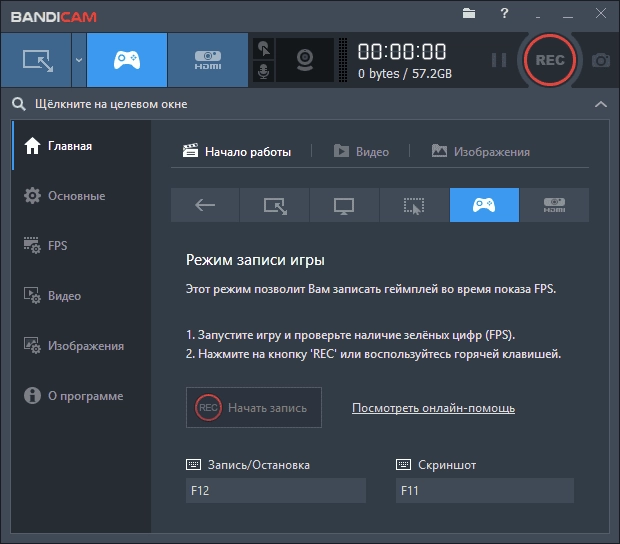Choose rectangle area mode in mode row
This screenshot has height=544, width=620.
click(x=275, y=205)
